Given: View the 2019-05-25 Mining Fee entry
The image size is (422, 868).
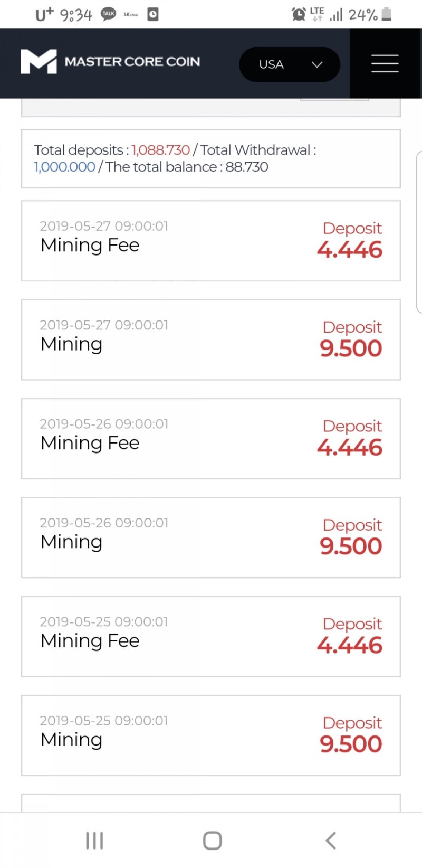Looking at the screenshot, I should 210,636.
